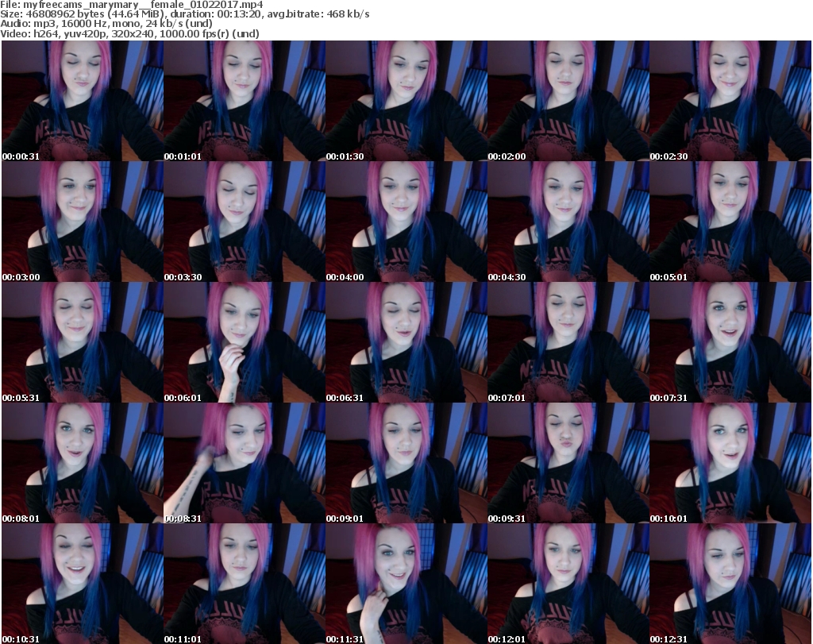
Task: Click the 00:06:31 video frame
Action: (406, 343)
